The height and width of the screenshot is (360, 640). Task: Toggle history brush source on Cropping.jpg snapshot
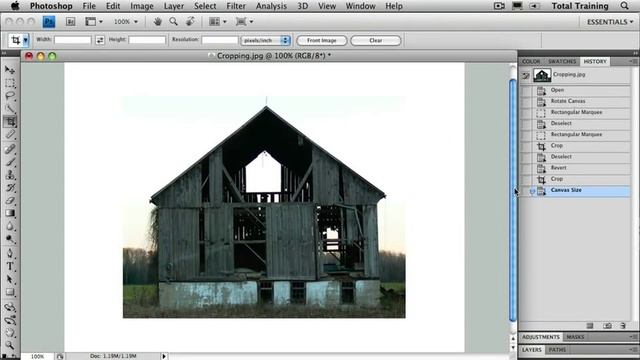pos(526,76)
